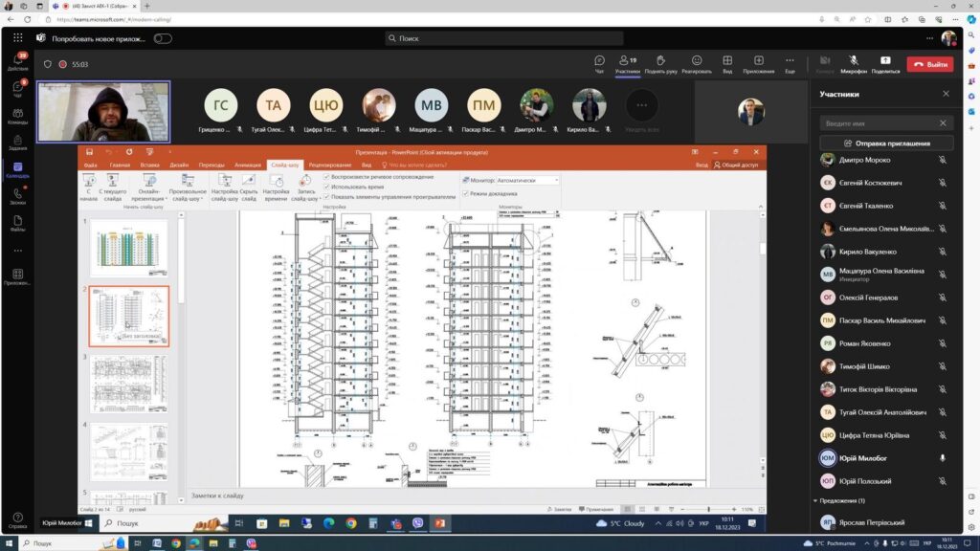
Task: Click the Send invitation button
Action: click(x=886, y=143)
